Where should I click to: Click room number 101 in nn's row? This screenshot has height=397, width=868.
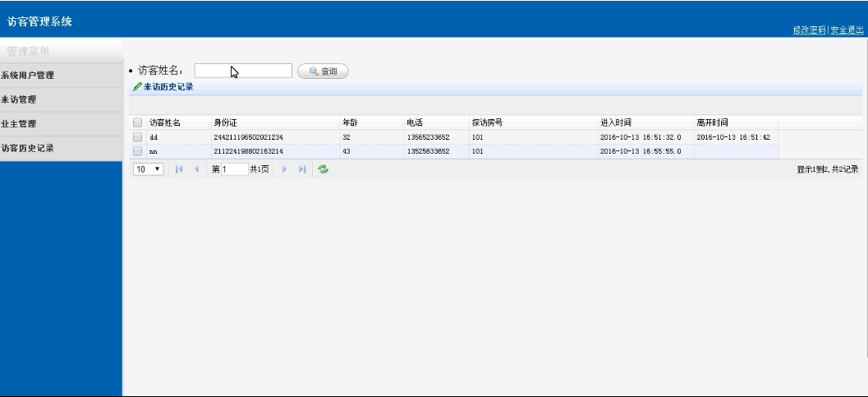pos(478,151)
